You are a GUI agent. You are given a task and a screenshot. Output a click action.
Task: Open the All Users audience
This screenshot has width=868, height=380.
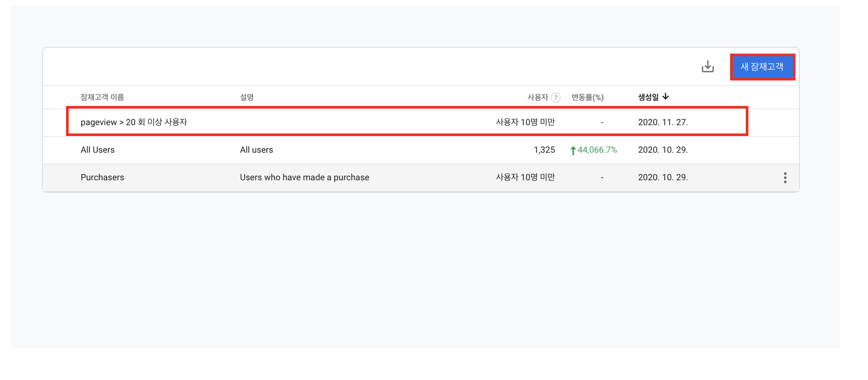97,150
